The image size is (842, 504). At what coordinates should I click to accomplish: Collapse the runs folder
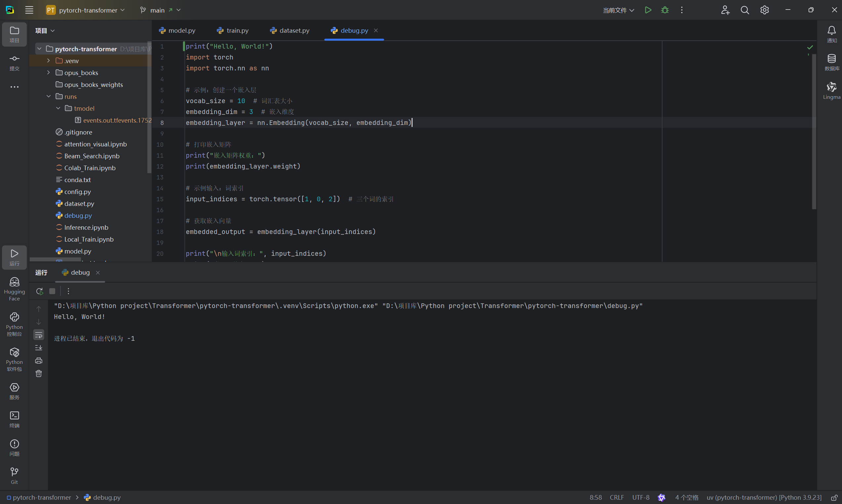[x=49, y=97]
